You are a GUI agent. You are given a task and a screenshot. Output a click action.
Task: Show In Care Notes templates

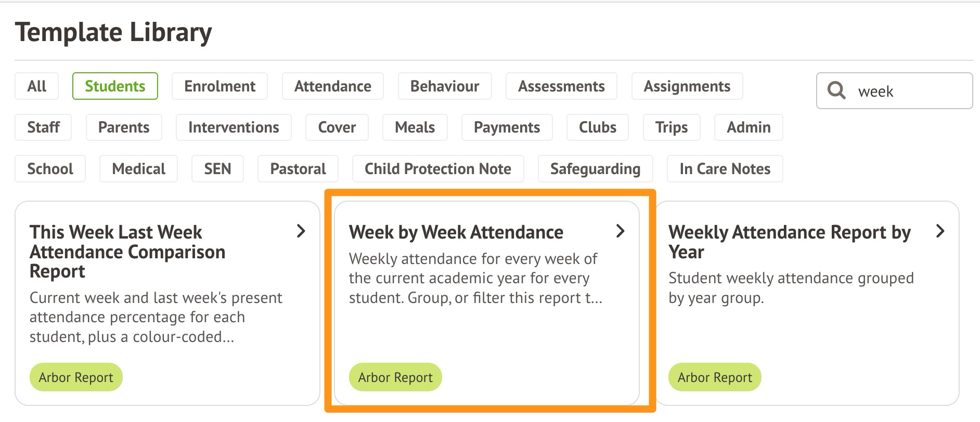(725, 169)
